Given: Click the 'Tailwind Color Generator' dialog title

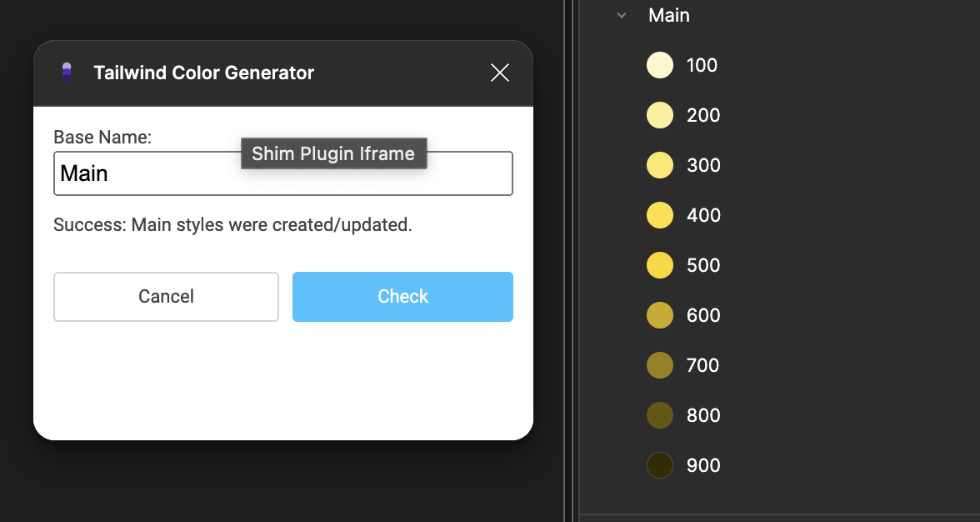Looking at the screenshot, I should click(203, 73).
